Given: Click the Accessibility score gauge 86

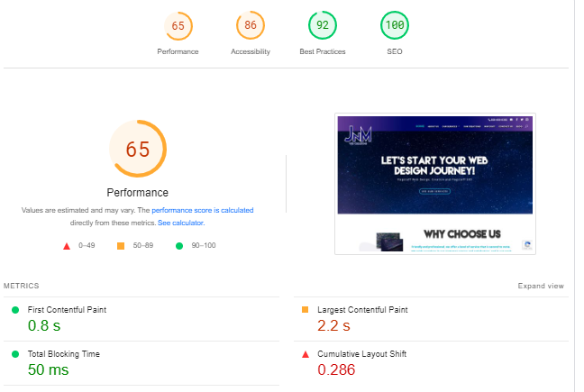Looking at the screenshot, I should pos(250,25).
